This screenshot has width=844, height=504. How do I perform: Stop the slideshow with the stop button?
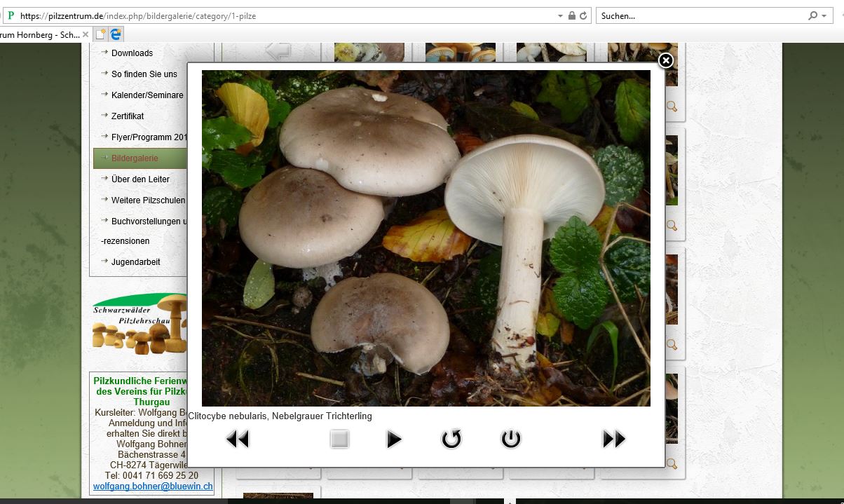(x=339, y=440)
